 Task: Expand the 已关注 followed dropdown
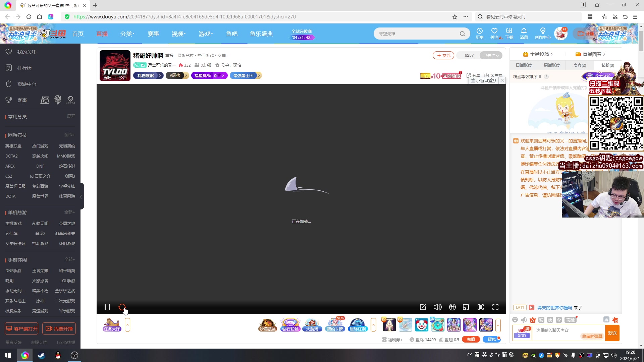(491, 55)
